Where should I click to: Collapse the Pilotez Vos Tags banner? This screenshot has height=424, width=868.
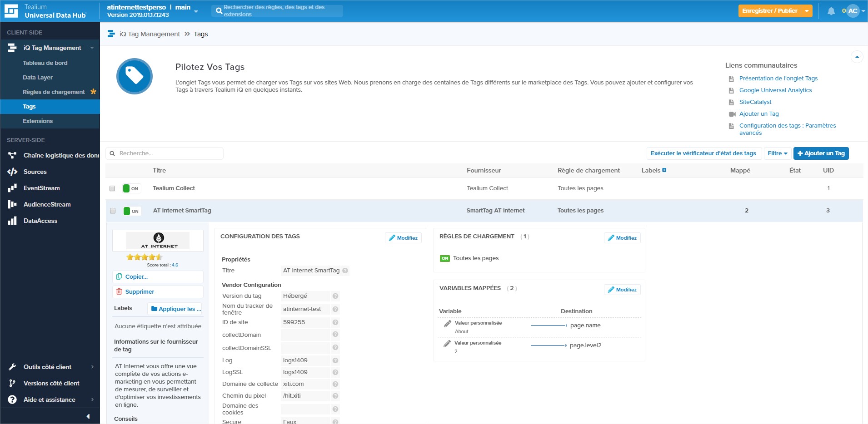[x=857, y=57]
